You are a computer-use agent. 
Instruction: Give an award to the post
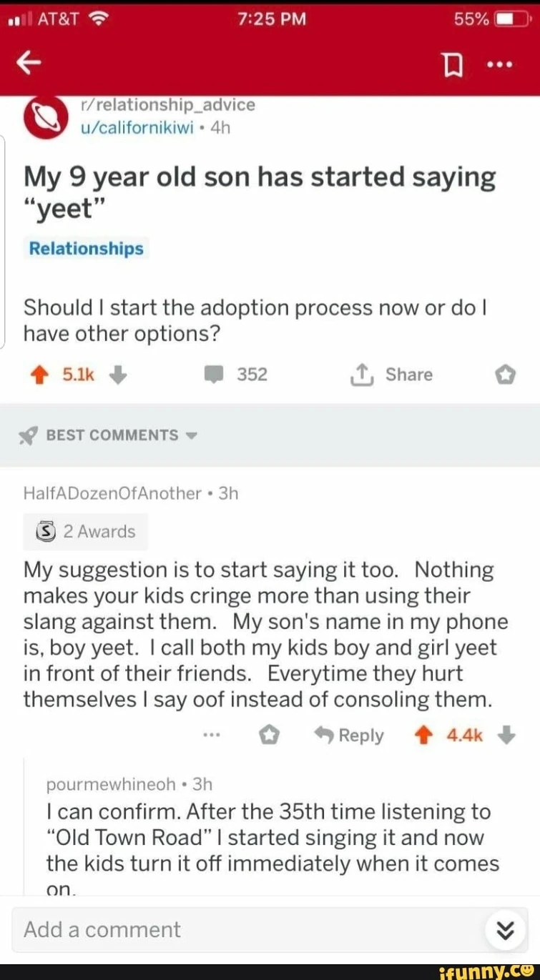click(x=505, y=375)
